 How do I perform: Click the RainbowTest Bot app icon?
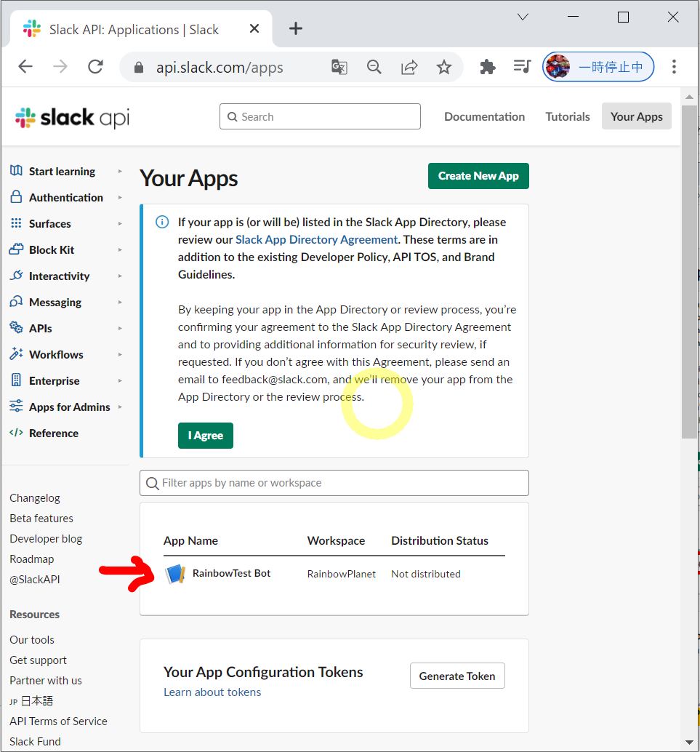175,574
